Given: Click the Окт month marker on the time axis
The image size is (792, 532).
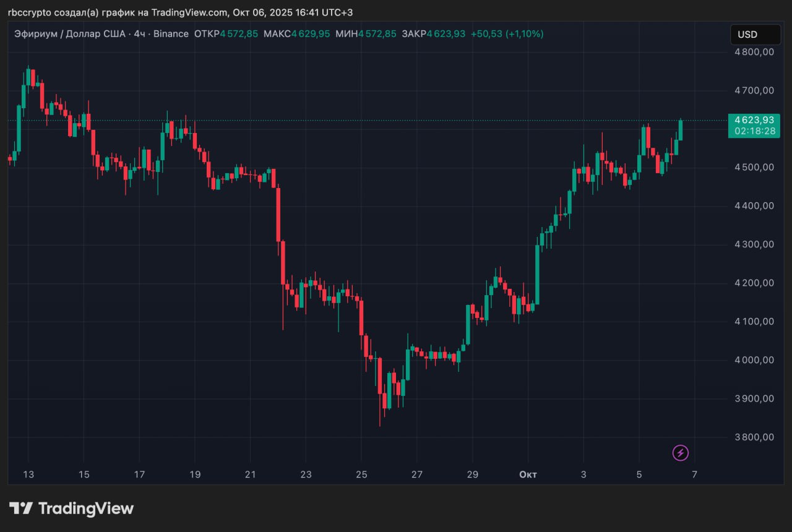Looking at the screenshot, I should pos(528,474).
